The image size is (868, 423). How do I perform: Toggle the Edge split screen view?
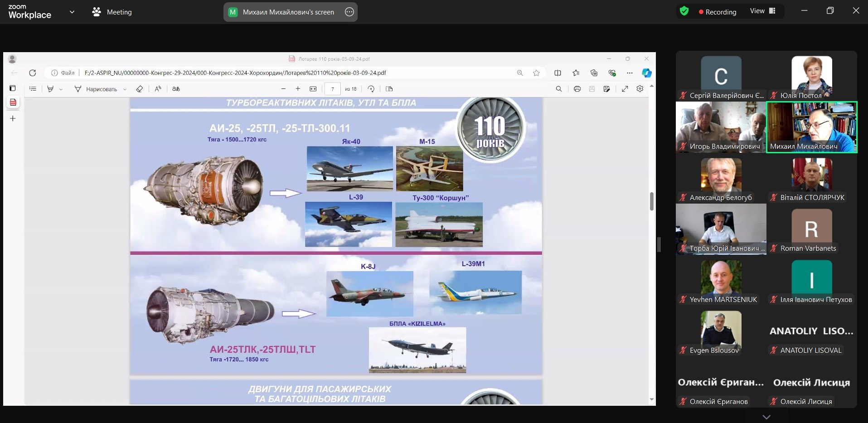pos(558,73)
